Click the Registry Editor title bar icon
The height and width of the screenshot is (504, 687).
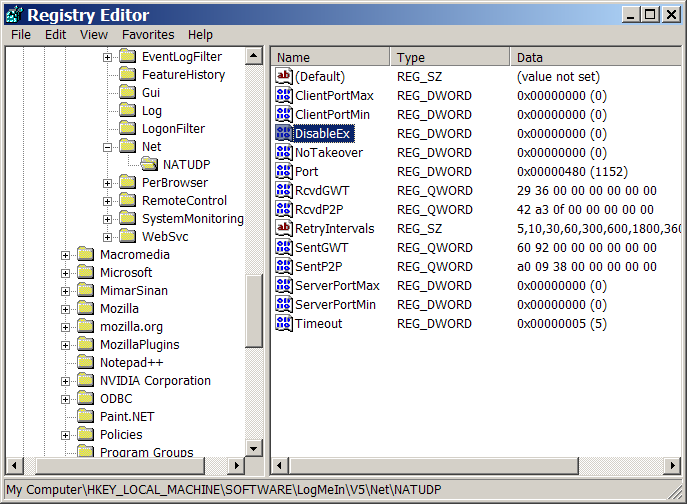[13, 14]
